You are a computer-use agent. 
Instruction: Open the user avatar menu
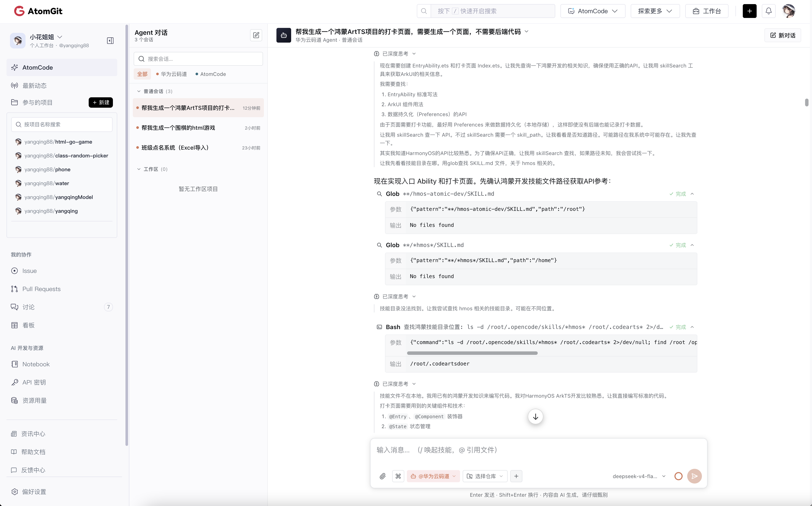(x=789, y=11)
